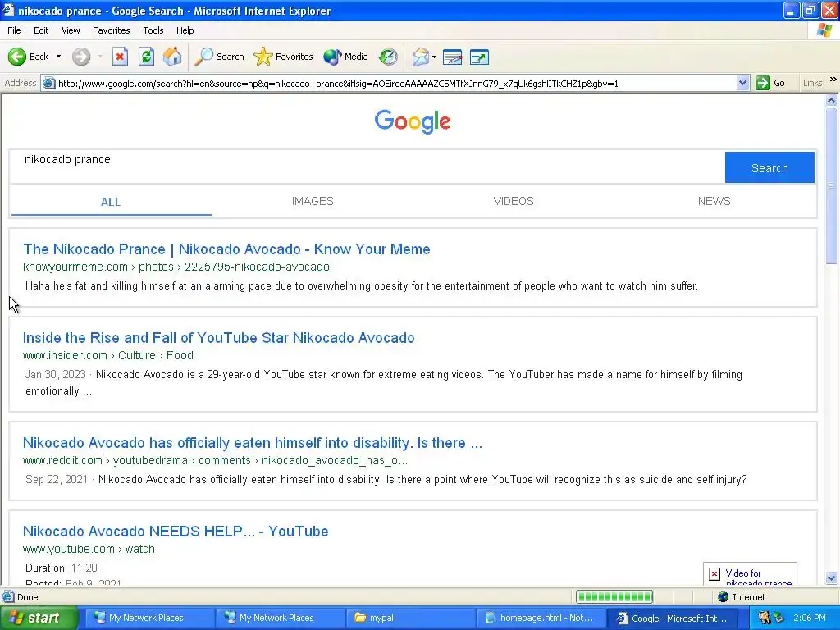840x630 pixels.
Task: Open the View menu
Action: tap(71, 30)
